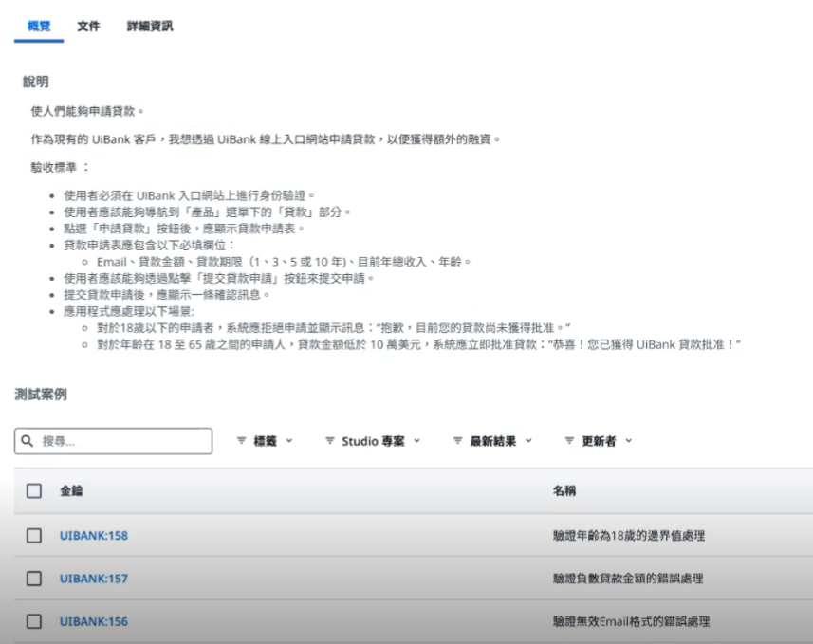The height and width of the screenshot is (644, 813).
Task: Click the funnel icon beside 更新者
Action: pos(567,440)
